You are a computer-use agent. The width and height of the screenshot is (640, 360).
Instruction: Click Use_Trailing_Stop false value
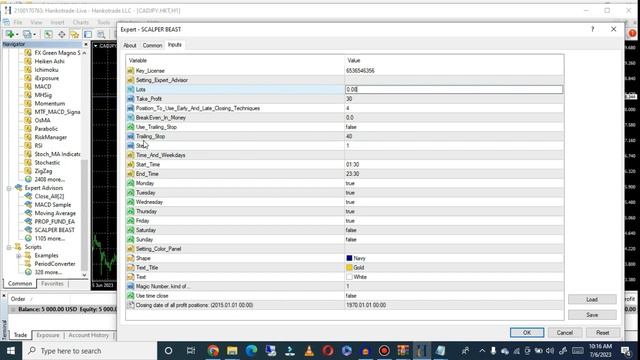453,127
